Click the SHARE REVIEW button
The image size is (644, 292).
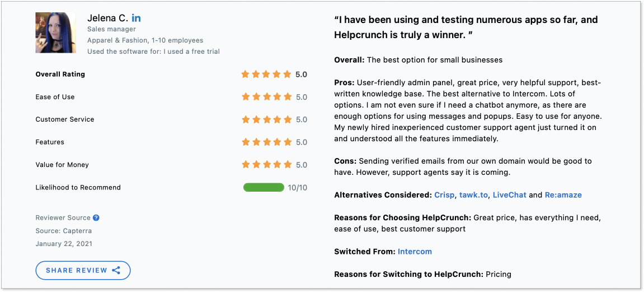(x=83, y=270)
